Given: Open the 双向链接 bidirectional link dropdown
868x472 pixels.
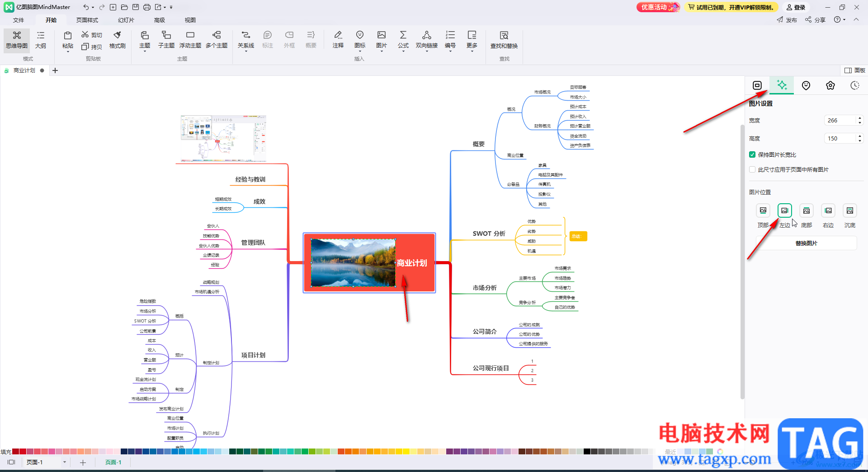Looking at the screenshot, I should (427, 51).
